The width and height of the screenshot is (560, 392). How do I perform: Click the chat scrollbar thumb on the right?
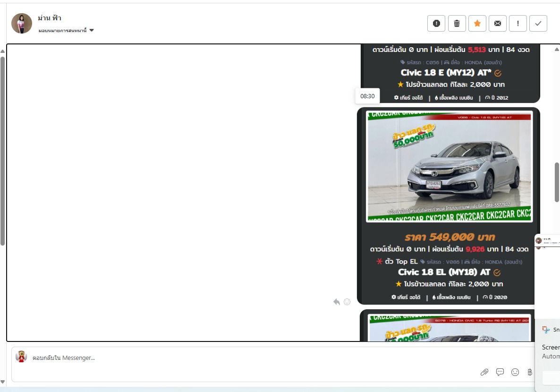coord(557,182)
